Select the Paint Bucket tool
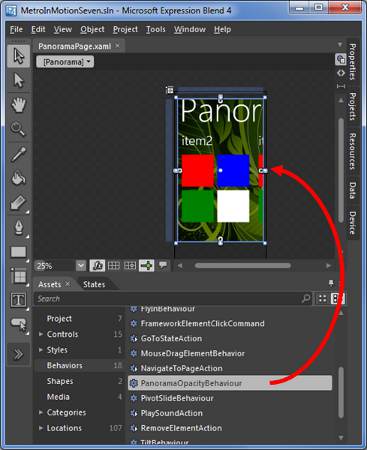 click(19, 178)
